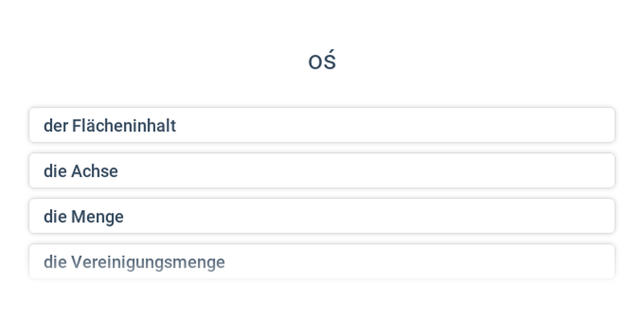This screenshot has height=322, width=644.
Task: Select the answer 'die Achse'
Action: pyautogui.click(x=322, y=171)
